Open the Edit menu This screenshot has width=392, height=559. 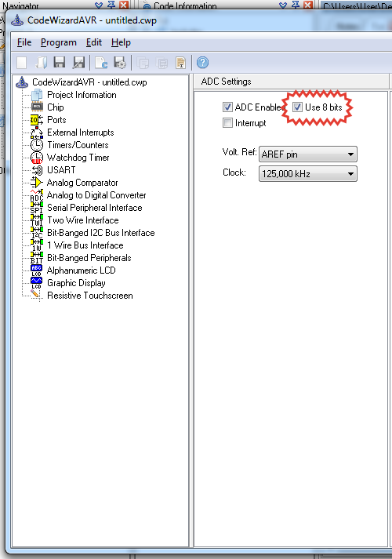pos(94,42)
